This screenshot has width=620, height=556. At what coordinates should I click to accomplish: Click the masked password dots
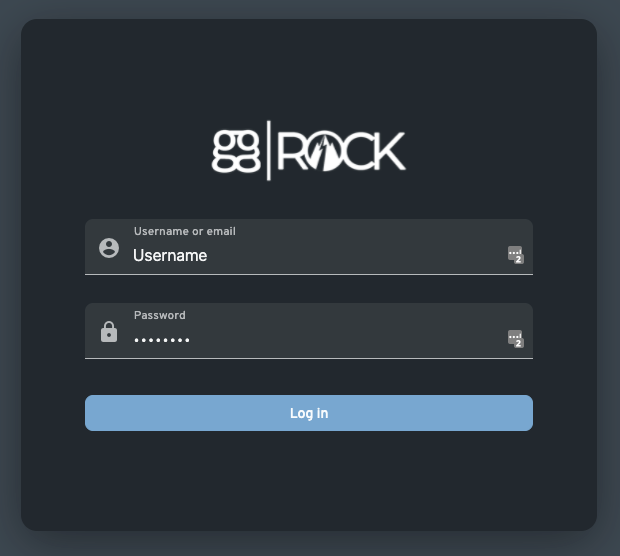(x=162, y=340)
